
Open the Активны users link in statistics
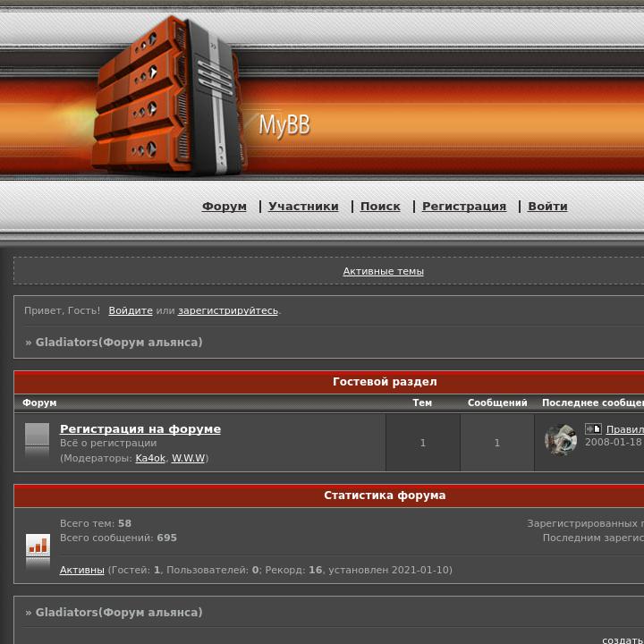coord(81,570)
